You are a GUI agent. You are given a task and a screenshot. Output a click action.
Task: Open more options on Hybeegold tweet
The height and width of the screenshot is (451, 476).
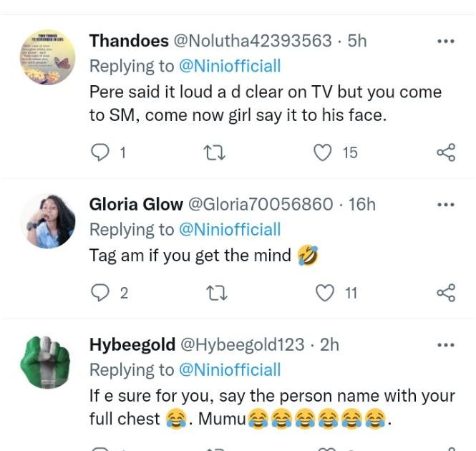click(x=446, y=344)
